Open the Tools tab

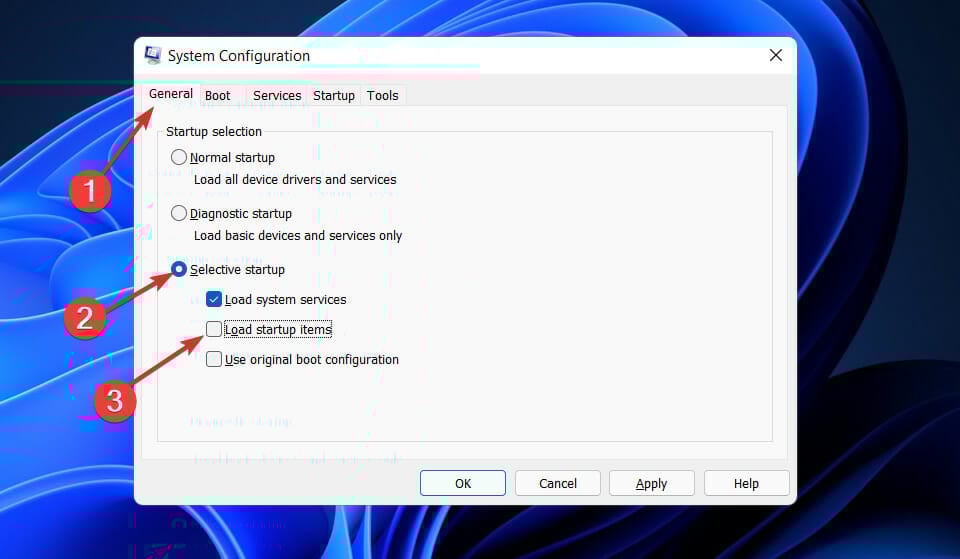[x=383, y=96]
